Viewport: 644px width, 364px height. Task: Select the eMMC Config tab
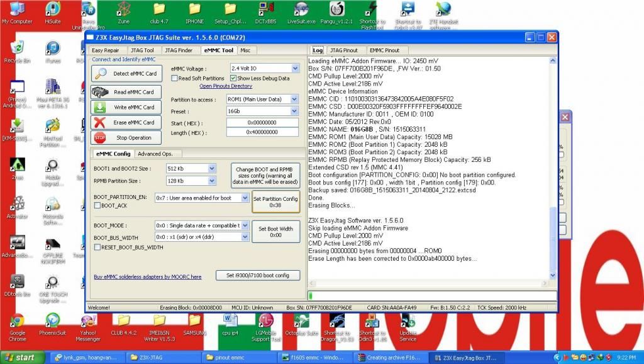(x=113, y=154)
